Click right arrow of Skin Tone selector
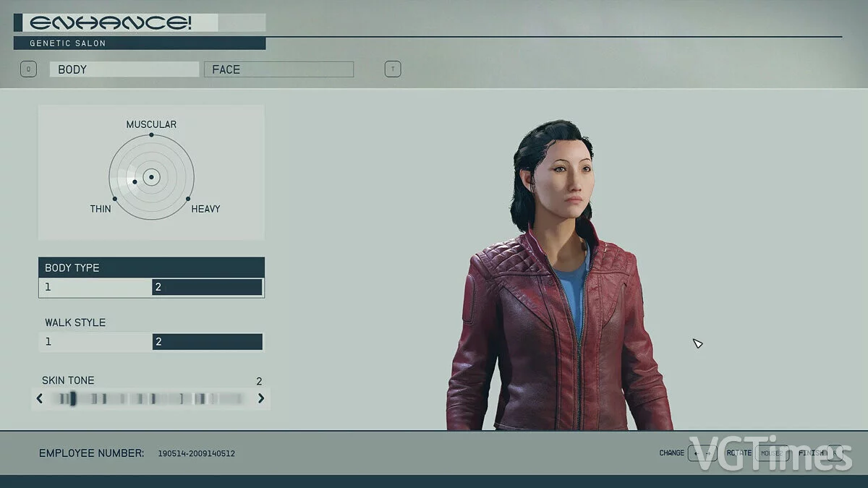 [261, 398]
